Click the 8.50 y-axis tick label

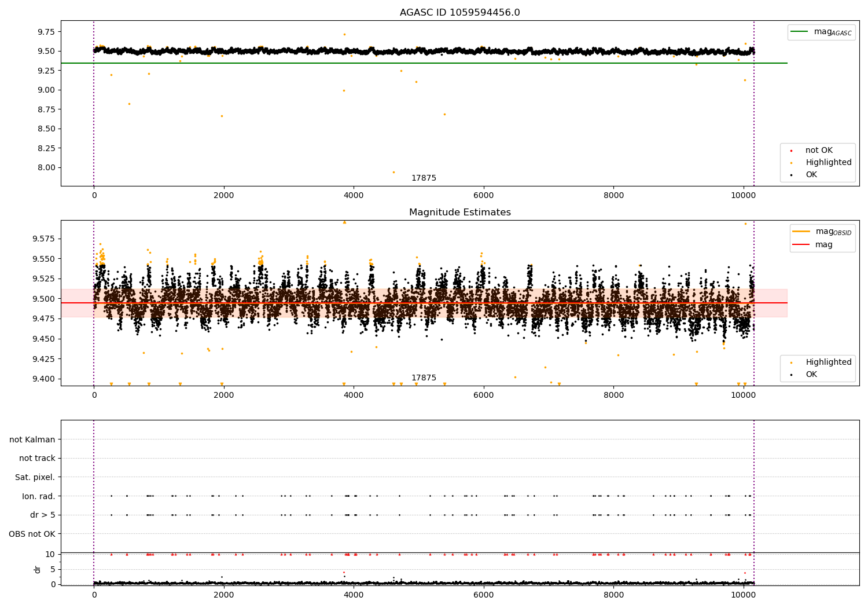pos(46,129)
